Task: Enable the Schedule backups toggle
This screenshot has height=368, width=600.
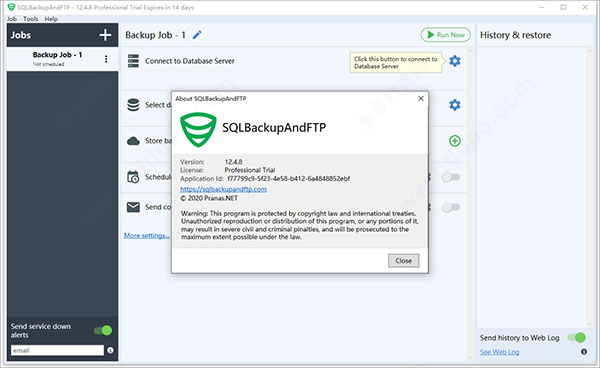Action: pos(451,177)
